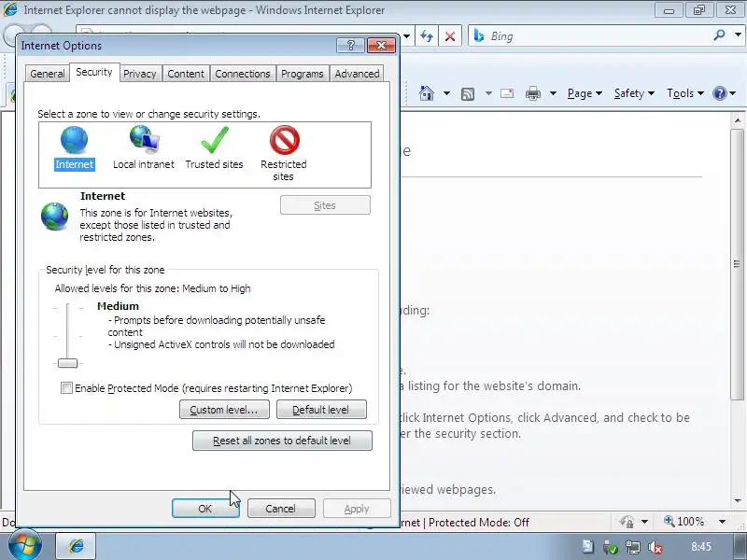Click the Protected Mode: Off status text
The image size is (747, 560).
click(479, 523)
